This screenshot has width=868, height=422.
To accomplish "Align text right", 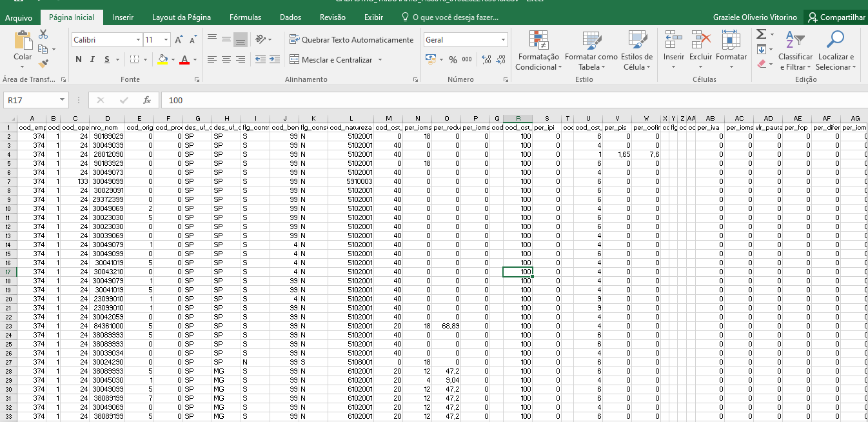I will [x=241, y=59].
